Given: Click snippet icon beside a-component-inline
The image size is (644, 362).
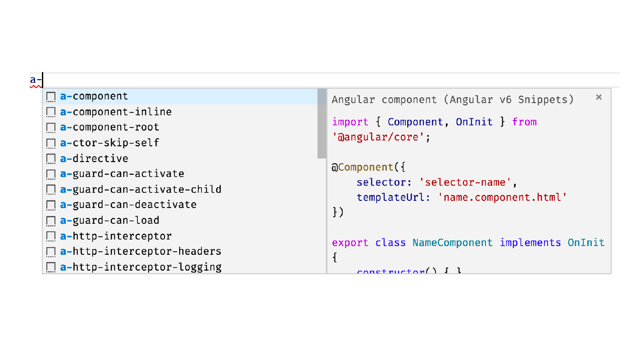Looking at the screenshot, I should tap(51, 112).
